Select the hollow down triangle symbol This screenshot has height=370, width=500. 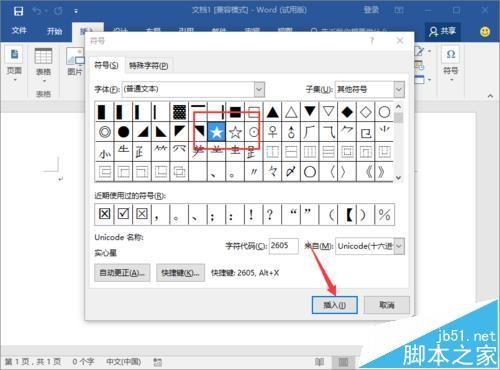pos(329,112)
